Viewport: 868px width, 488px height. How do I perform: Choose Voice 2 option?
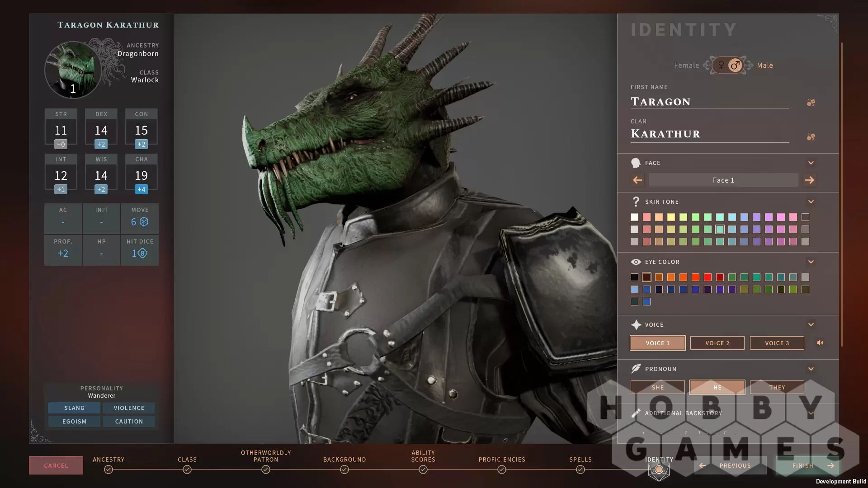[x=717, y=343]
